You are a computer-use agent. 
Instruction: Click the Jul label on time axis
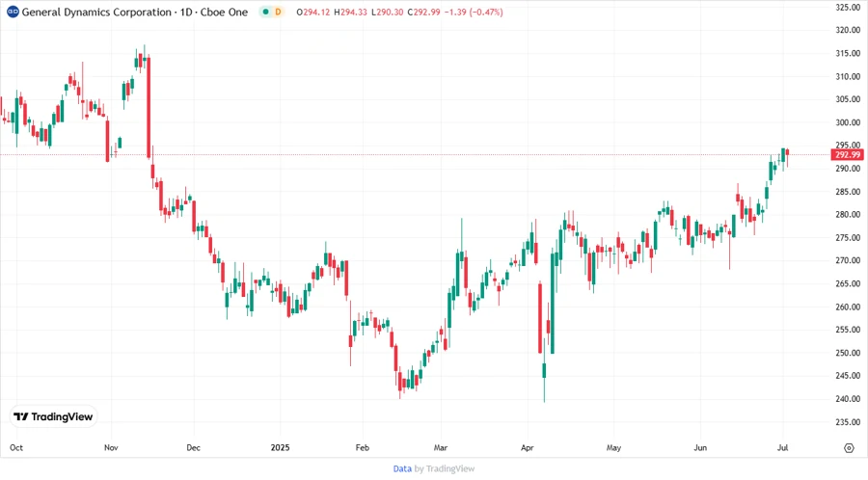coord(782,447)
